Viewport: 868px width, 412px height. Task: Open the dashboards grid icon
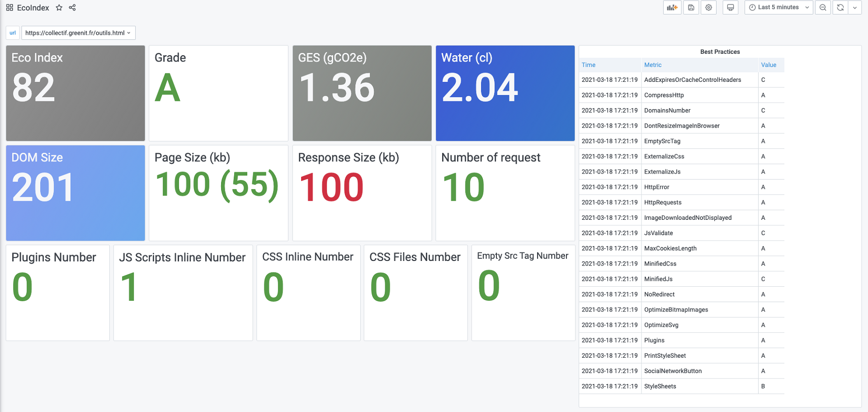coord(9,7)
